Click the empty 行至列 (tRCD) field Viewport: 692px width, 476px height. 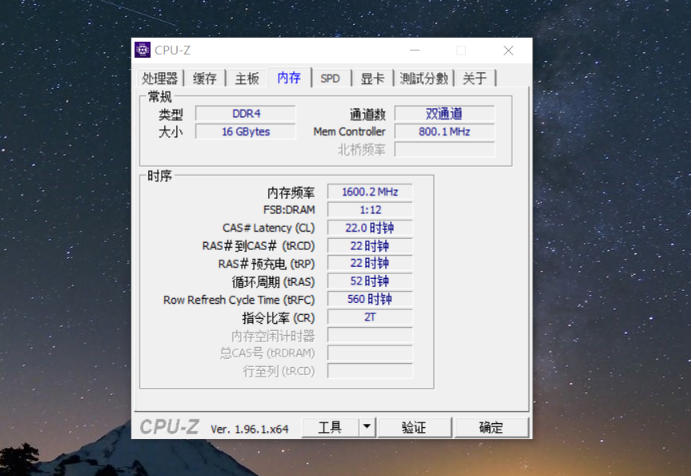tap(370, 371)
